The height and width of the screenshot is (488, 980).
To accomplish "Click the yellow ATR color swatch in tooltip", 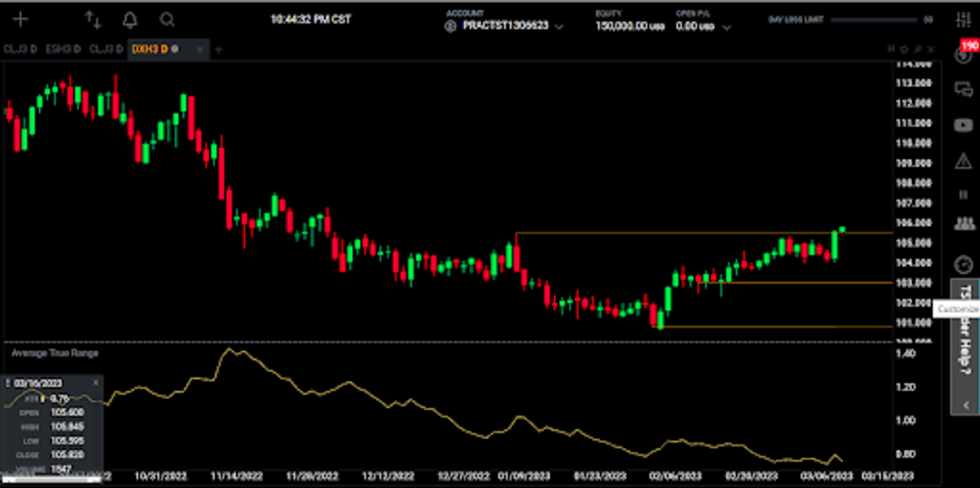I will [43, 398].
